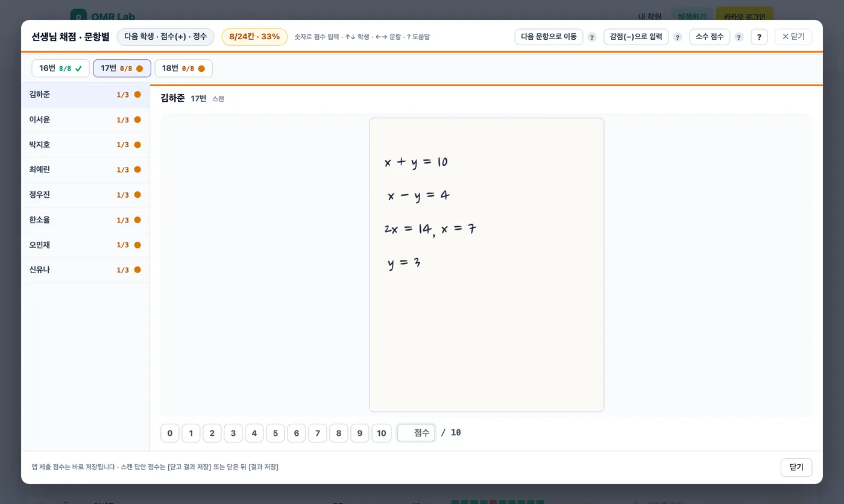Screen dimensions: 844x504
Task: Assign score 1 with the quick button
Action: click(191, 433)
